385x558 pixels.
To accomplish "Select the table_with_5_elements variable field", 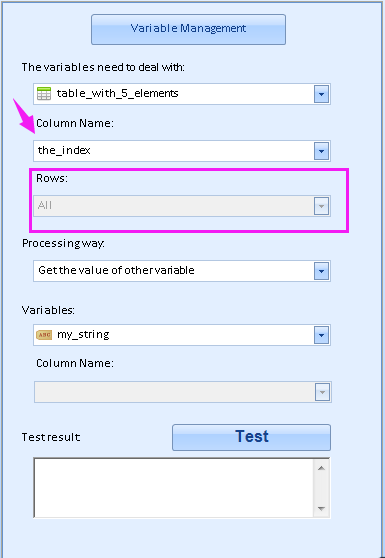I will click(x=182, y=94).
